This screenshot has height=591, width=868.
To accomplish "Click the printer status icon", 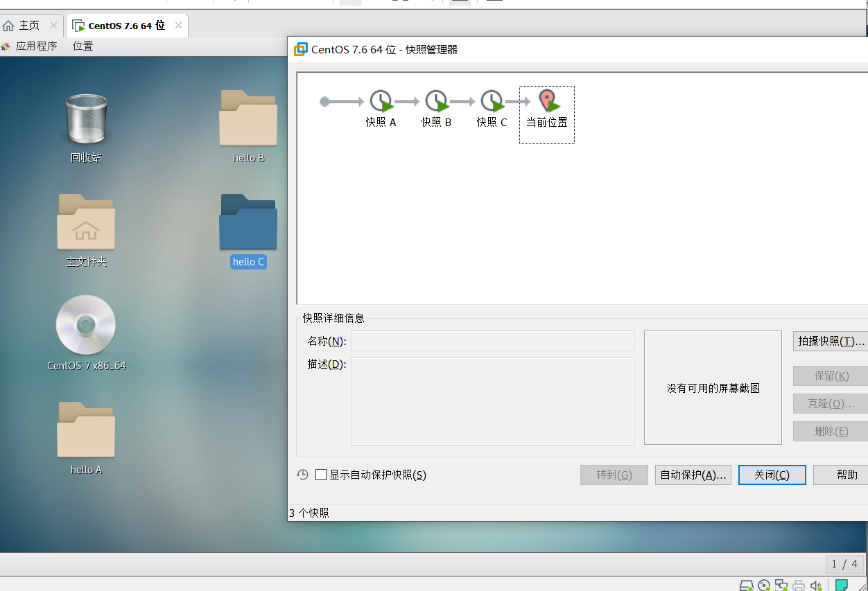I will (x=799, y=585).
